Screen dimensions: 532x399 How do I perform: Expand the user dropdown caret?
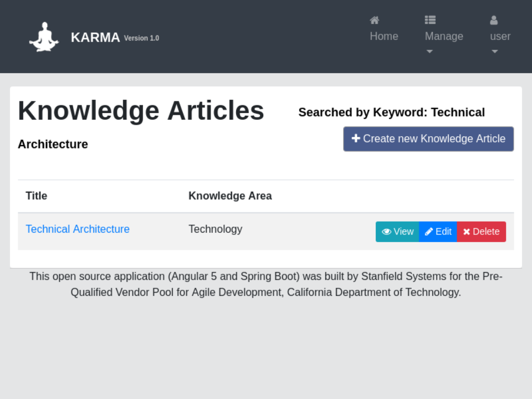(495, 52)
